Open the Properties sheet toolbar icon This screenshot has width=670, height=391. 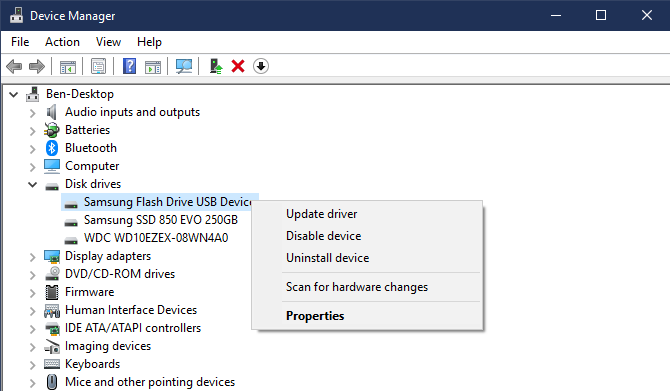[x=98, y=66]
